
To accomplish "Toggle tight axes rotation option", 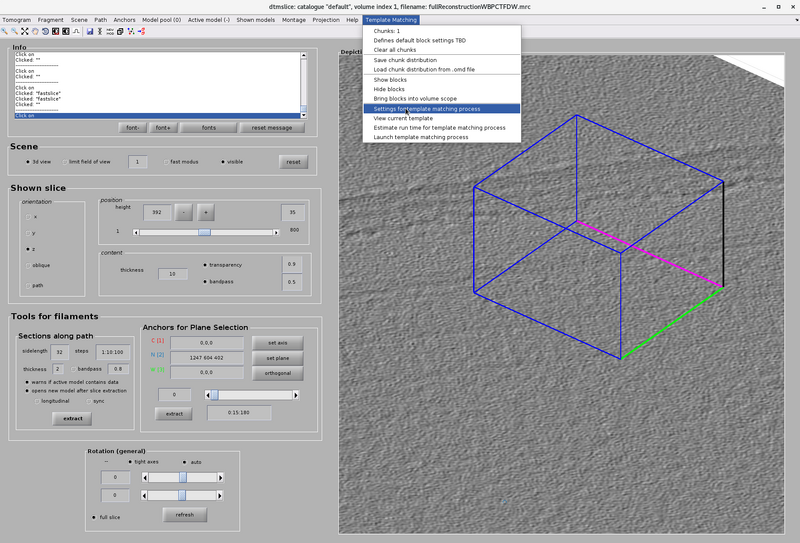I will pyautogui.click(x=130, y=462).
